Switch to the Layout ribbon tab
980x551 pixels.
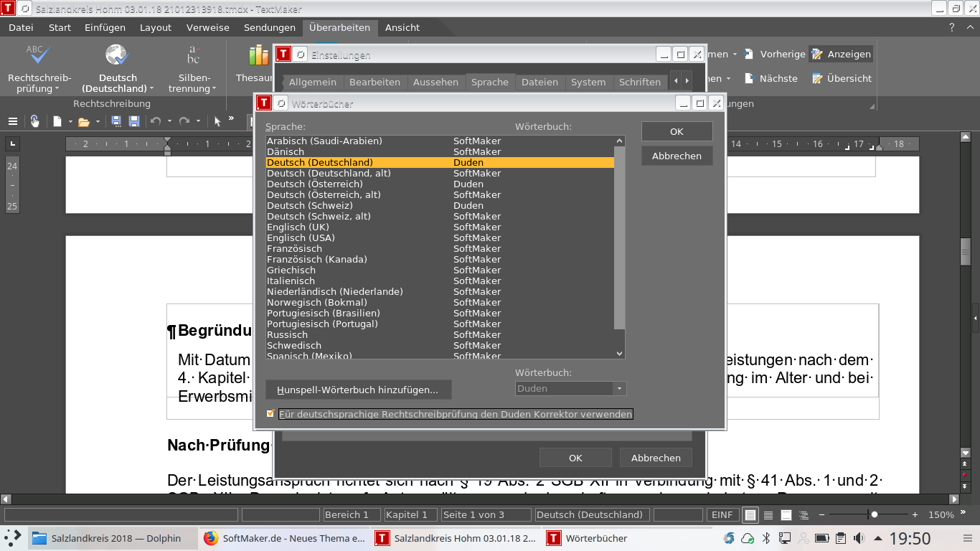156,27
